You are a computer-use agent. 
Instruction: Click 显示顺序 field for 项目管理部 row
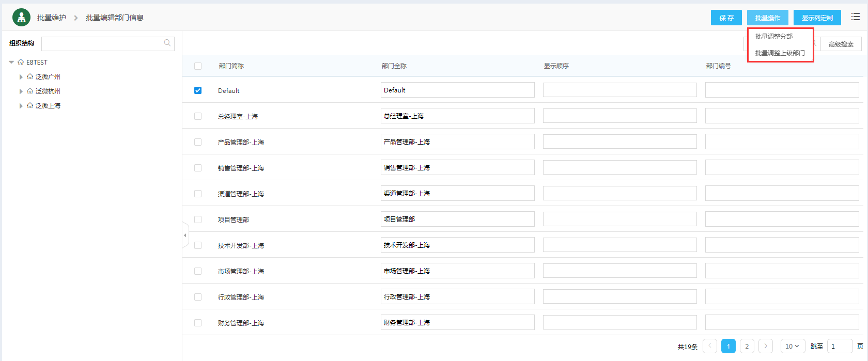click(619, 219)
